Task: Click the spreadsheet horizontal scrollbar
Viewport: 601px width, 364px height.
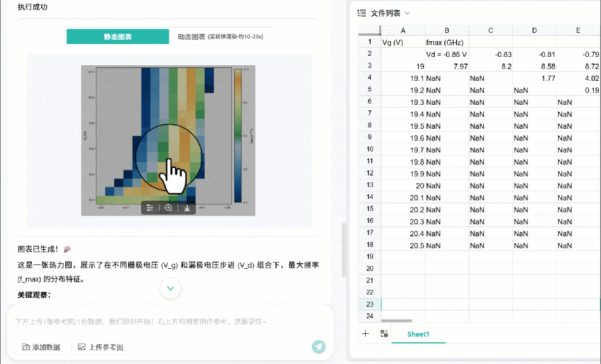Action: click(397, 321)
